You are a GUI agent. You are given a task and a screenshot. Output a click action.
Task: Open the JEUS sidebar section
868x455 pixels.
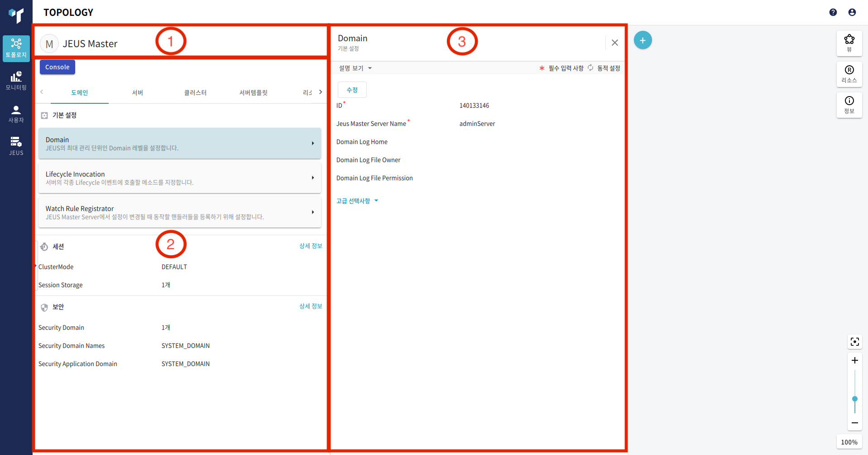(x=16, y=146)
